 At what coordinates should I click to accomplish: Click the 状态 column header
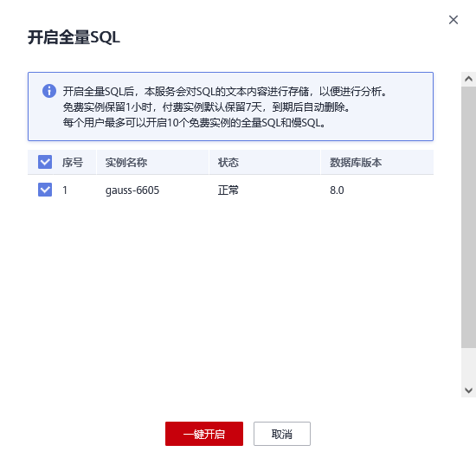[228, 163]
